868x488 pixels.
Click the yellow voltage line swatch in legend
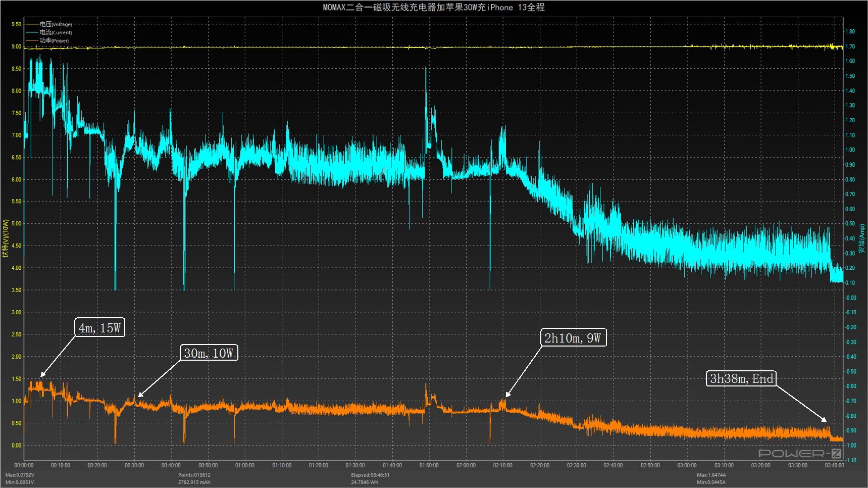[32, 24]
